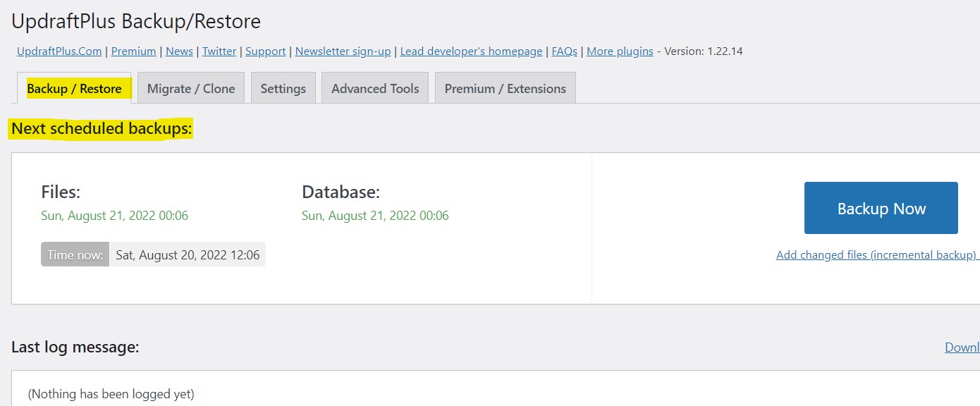Browse more plugins via the link

(x=619, y=51)
